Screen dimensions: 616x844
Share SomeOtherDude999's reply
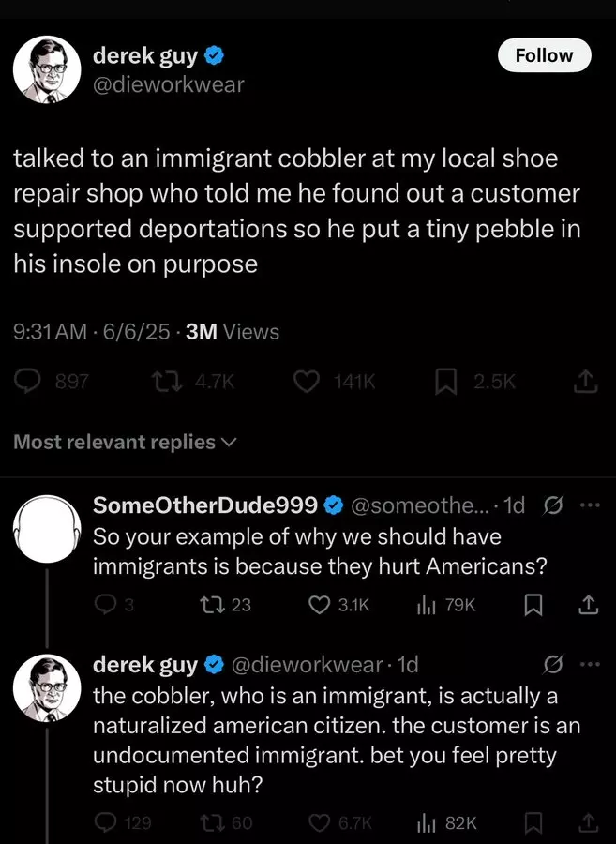588,606
